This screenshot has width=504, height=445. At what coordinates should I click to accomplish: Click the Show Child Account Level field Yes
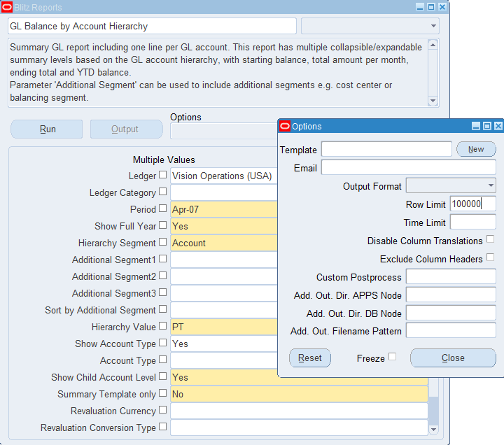tap(299, 377)
